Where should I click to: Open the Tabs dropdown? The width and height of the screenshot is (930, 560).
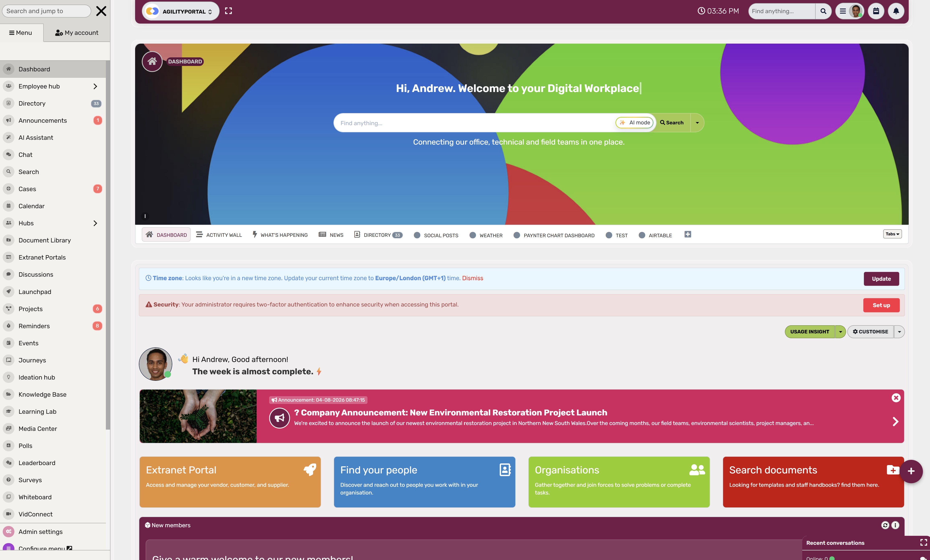click(x=892, y=234)
